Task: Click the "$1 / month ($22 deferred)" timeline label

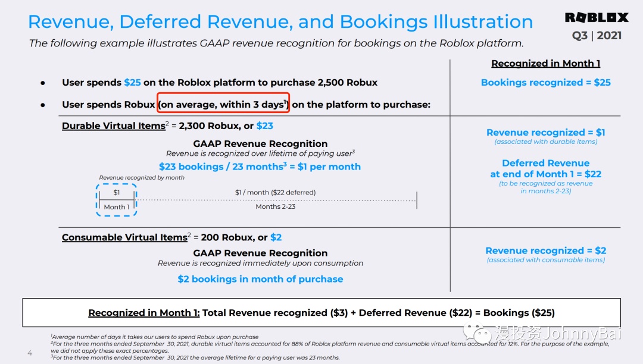Action: (x=275, y=193)
